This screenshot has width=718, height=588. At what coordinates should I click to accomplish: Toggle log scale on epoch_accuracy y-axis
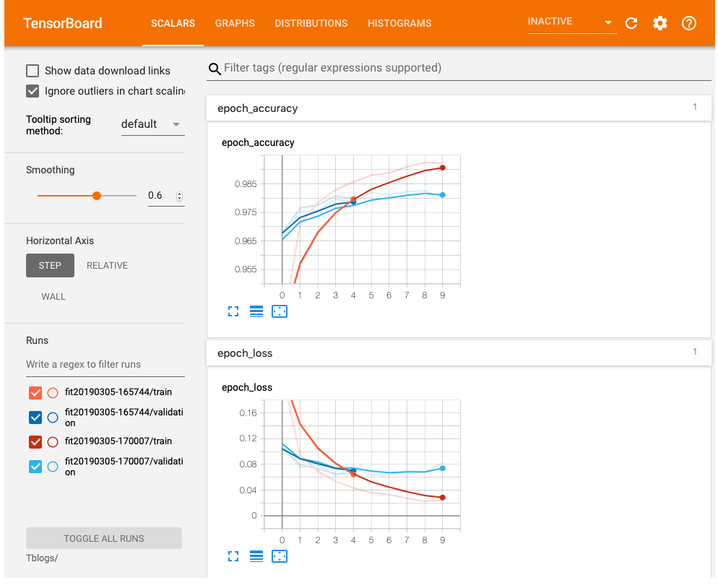click(256, 311)
